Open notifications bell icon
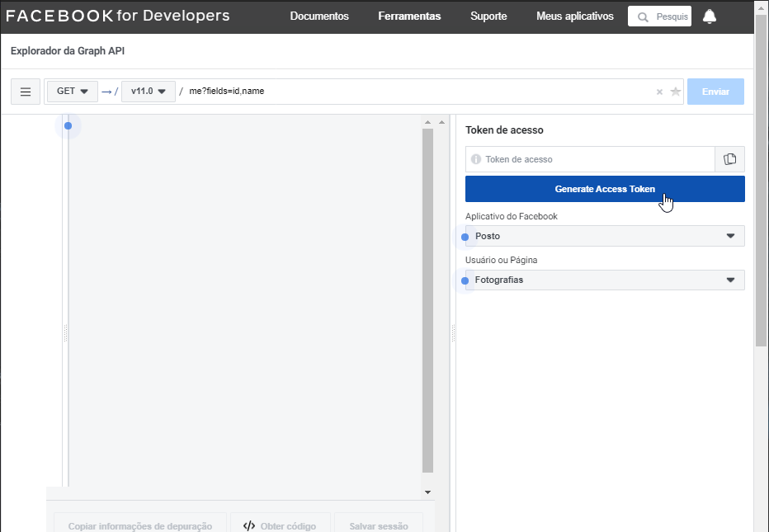769x532 pixels. pyautogui.click(x=709, y=16)
